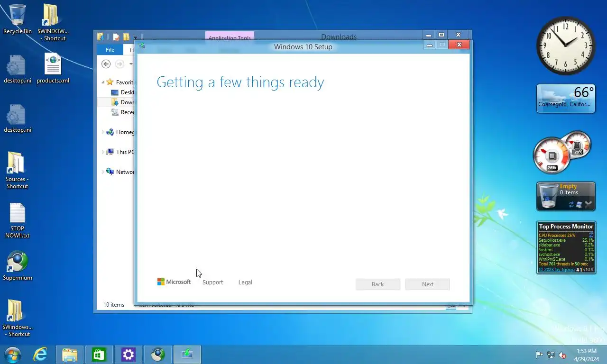The height and width of the screenshot is (364, 607).
Task: Switch to File Explorer in taskbar
Action: coord(70,355)
